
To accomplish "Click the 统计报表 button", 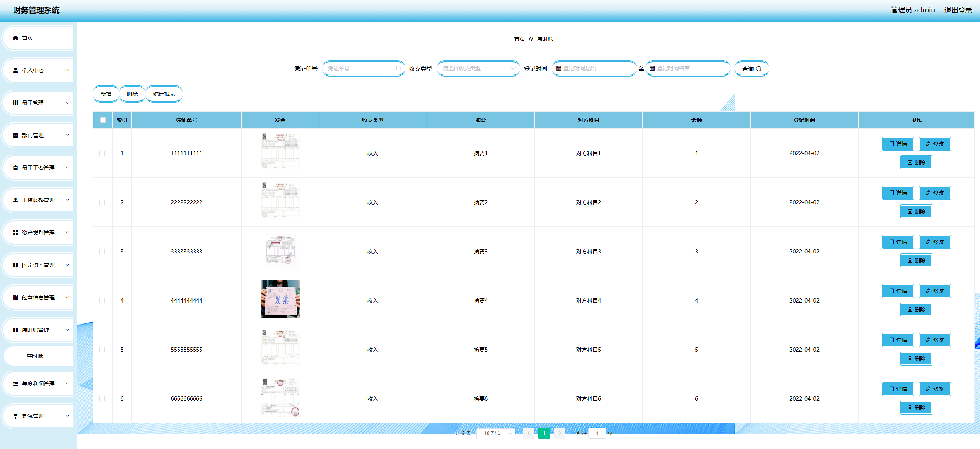I will coord(164,94).
